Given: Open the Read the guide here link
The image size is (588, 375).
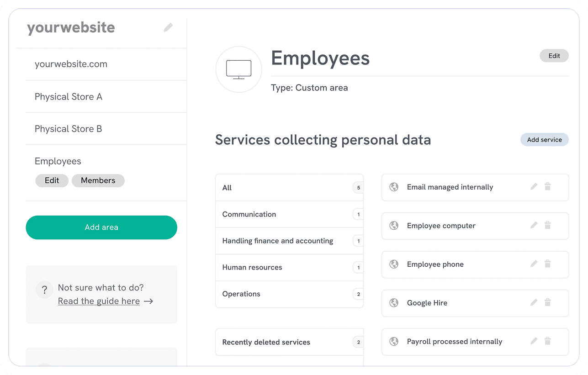Looking at the screenshot, I should coord(99,301).
